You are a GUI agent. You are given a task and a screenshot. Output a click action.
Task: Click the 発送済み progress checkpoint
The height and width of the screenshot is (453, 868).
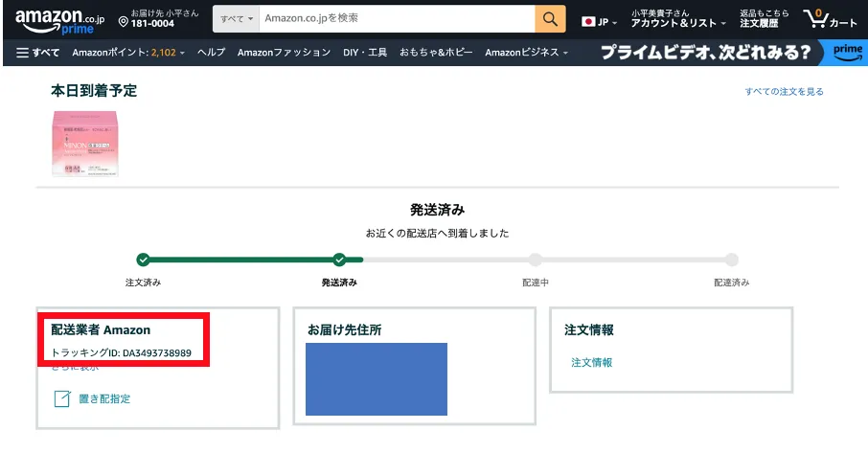tap(339, 260)
